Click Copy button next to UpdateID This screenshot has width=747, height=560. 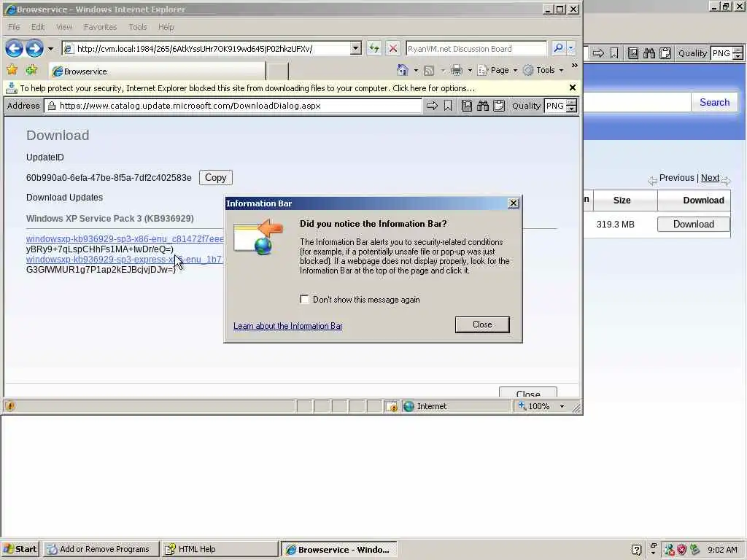215,178
